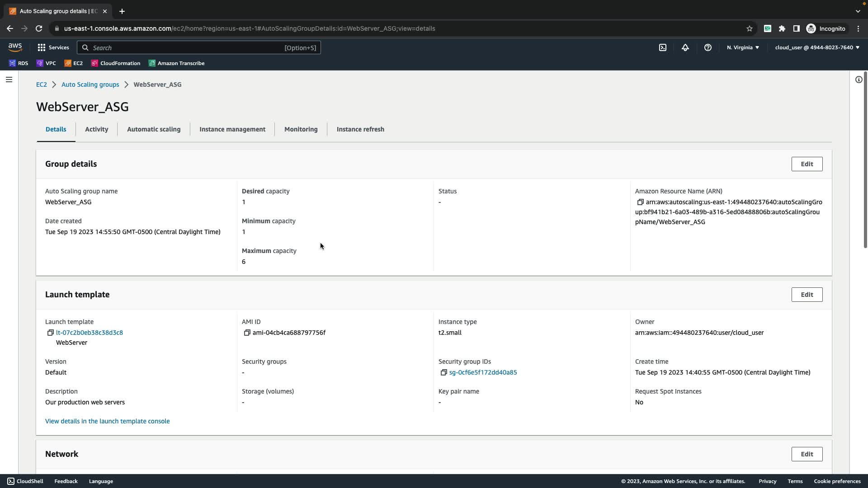Open the EC2 bookmark shortcut
868x488 pixels.
point(74,63)
